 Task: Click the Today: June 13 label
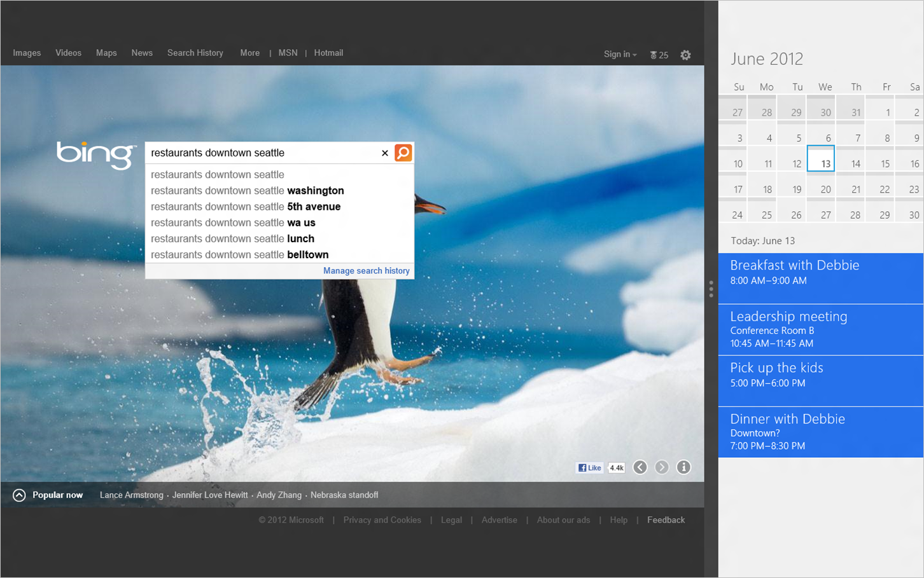click(x=762, y=241)
